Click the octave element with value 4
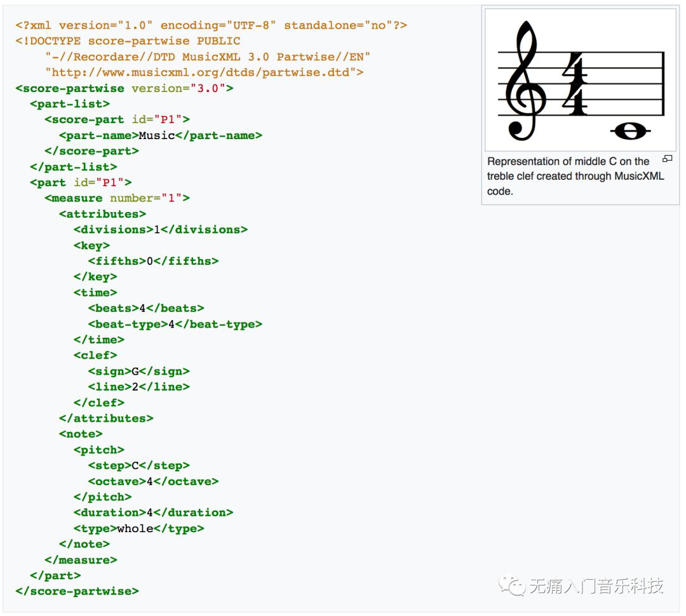Image resolution: width=686 pixels, height=616 pixels. point(153,482)
